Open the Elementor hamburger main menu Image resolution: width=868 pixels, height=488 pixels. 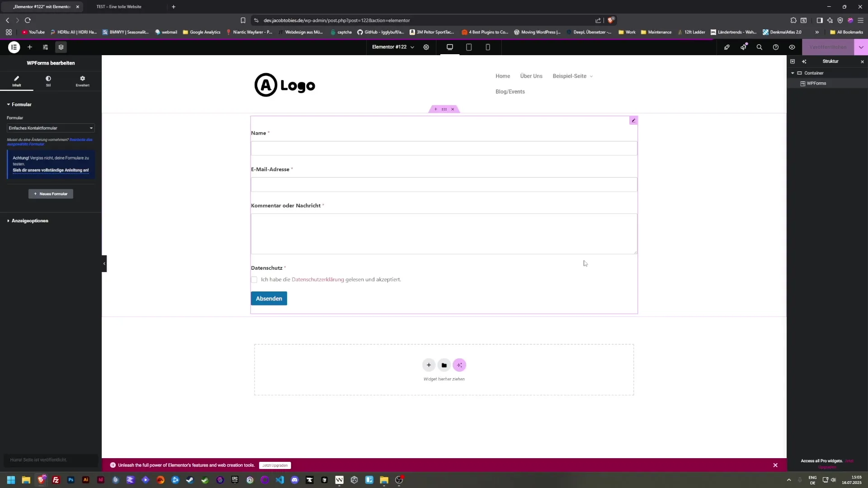click(14, 47)
